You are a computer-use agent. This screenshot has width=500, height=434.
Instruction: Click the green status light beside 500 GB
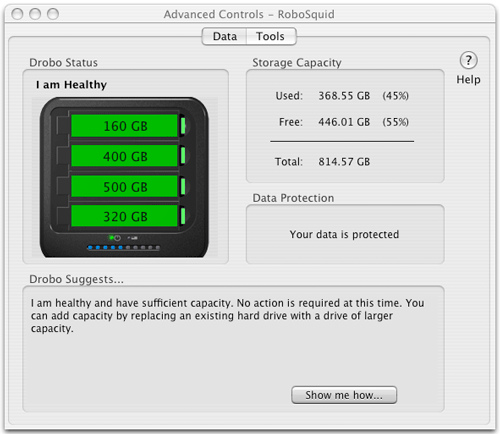(x=183, y=186)
